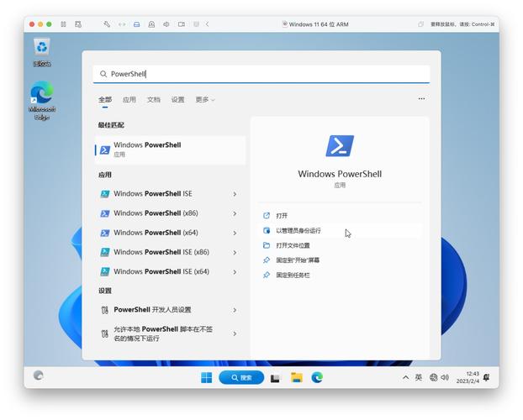
Task: Click 打开文件位置 in the details pane
Action: point(340,245)
